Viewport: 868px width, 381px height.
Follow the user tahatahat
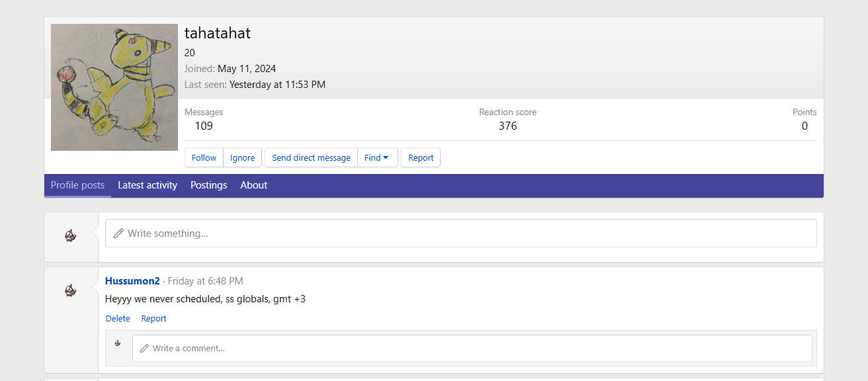[204, 157]
